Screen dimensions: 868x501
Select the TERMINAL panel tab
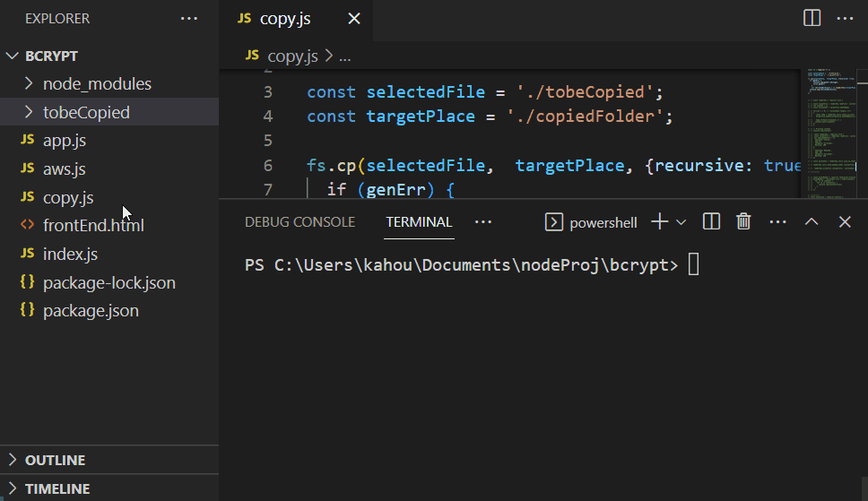click(419, 222)
